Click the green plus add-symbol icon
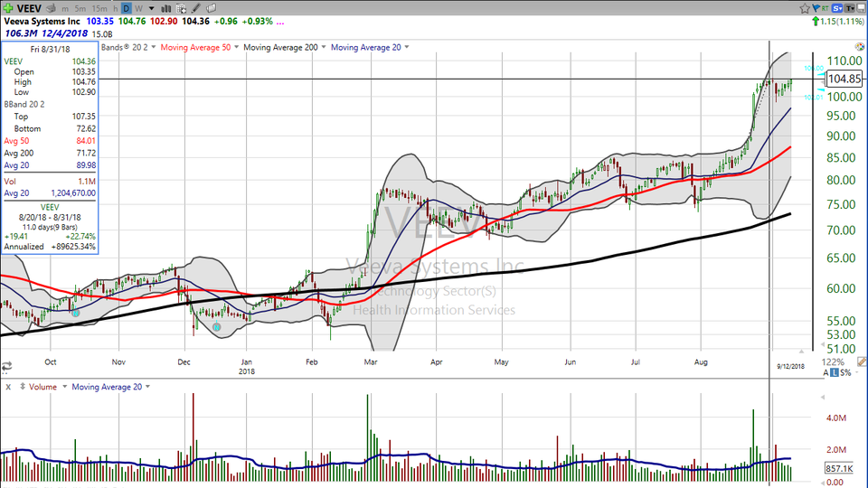The image size is (868, 488). 8,8
